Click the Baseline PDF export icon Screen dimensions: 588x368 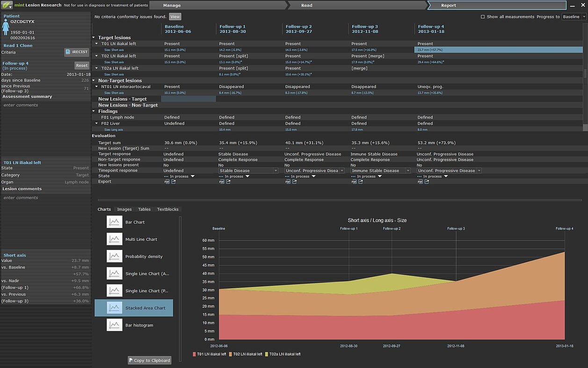tap(166, 182)
